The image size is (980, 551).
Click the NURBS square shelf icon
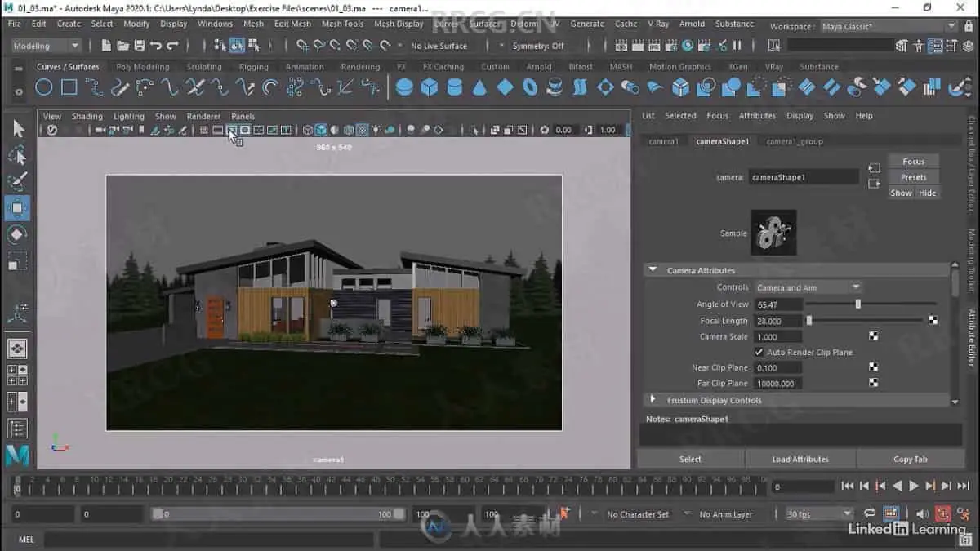(69, 87)
